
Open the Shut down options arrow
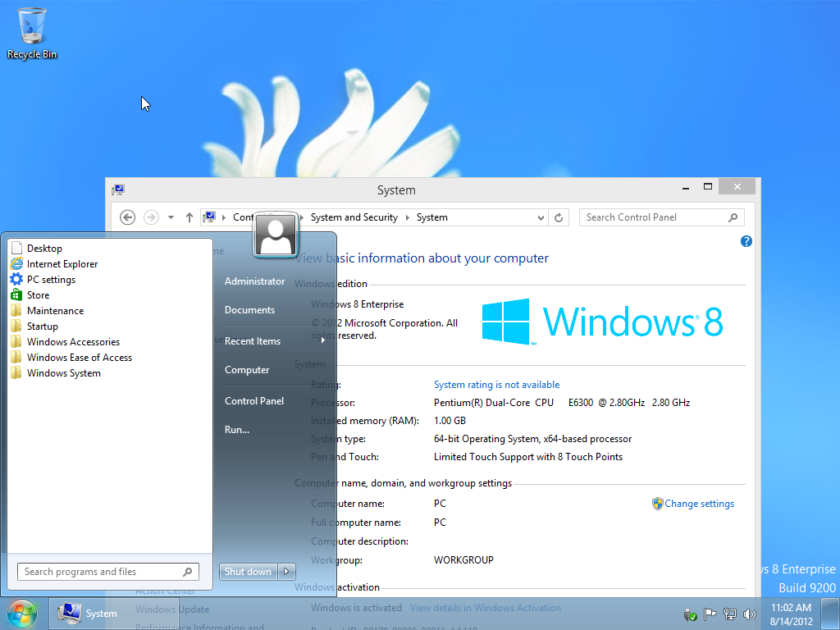click(286, 572)
